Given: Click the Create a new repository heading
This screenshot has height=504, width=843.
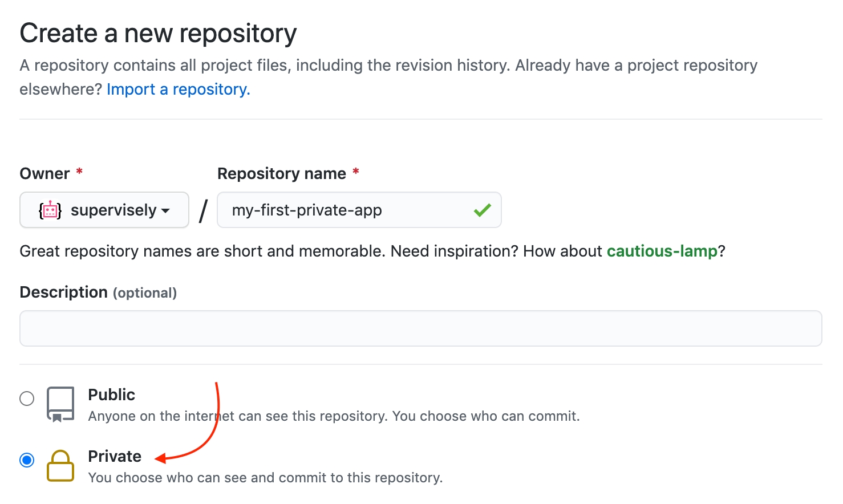Looking at the screenshot, I should tap(158, 33).
